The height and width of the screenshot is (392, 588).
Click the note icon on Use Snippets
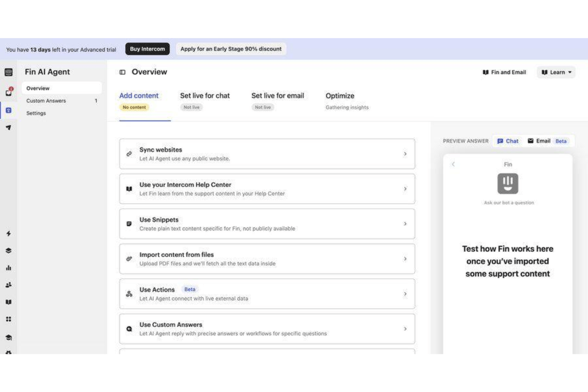pos(129,224)
